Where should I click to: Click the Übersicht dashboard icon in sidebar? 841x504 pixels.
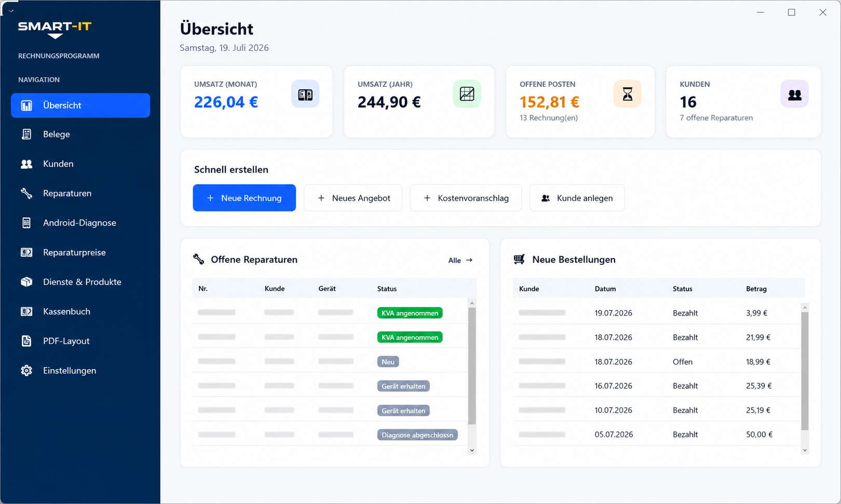tap(26, 105)
